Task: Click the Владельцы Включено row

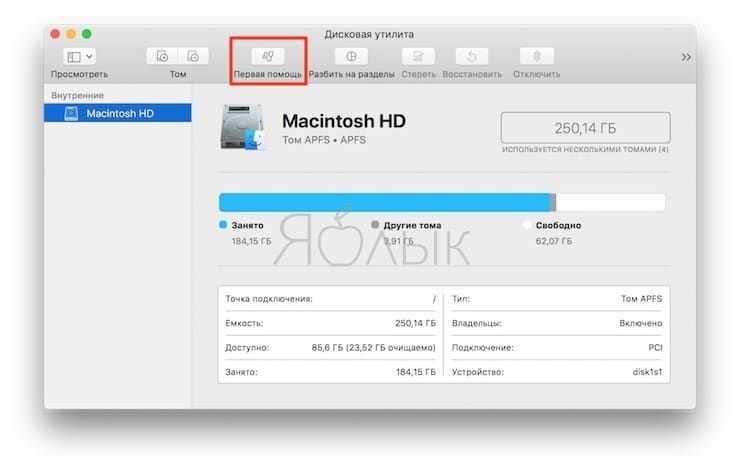Action: (x=557, y=323)
